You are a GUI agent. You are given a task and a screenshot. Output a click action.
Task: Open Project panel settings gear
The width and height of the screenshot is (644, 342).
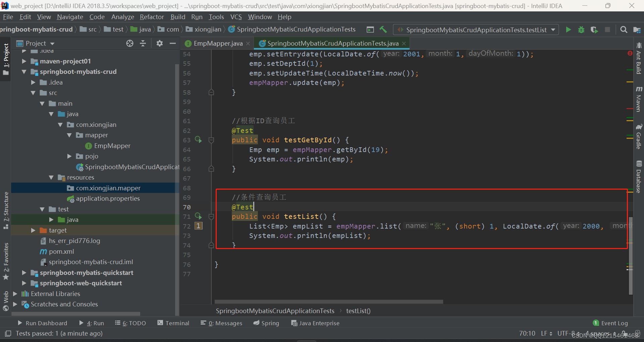[160, 43]
